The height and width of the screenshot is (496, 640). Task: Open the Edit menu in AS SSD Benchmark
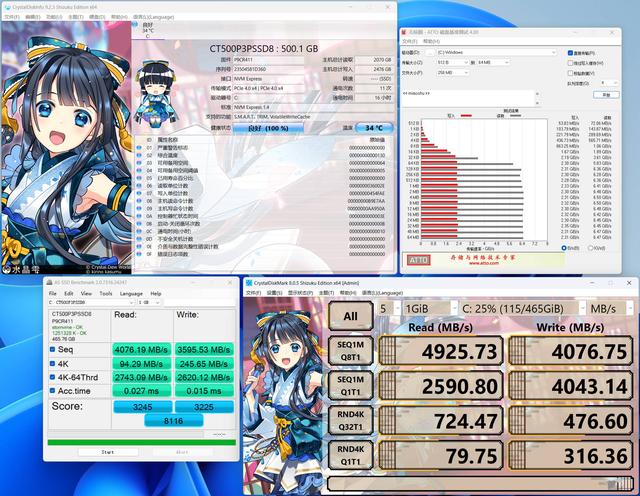(69, 294)
